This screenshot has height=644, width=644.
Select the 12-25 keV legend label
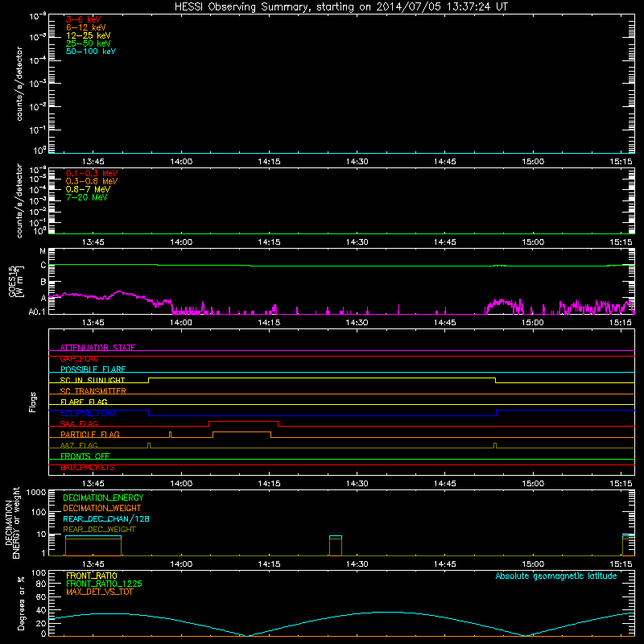coord(89,35)
